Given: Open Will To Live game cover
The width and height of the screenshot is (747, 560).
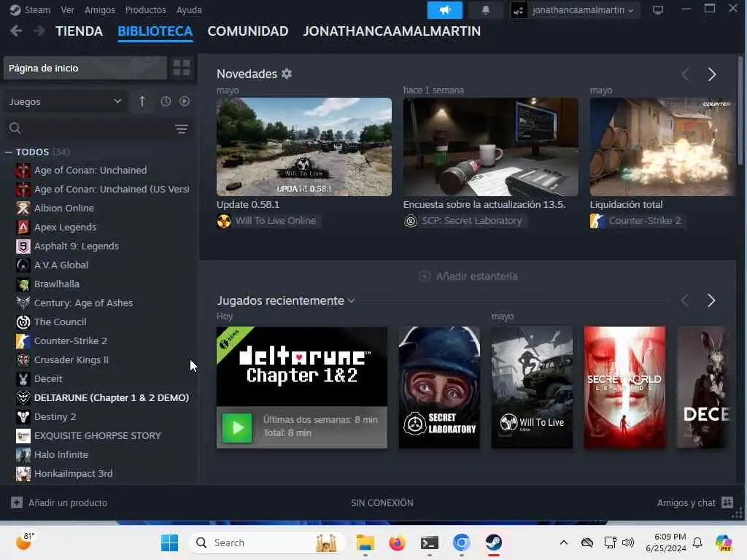Looking at the screenshot, I should (x=532, y=387).
